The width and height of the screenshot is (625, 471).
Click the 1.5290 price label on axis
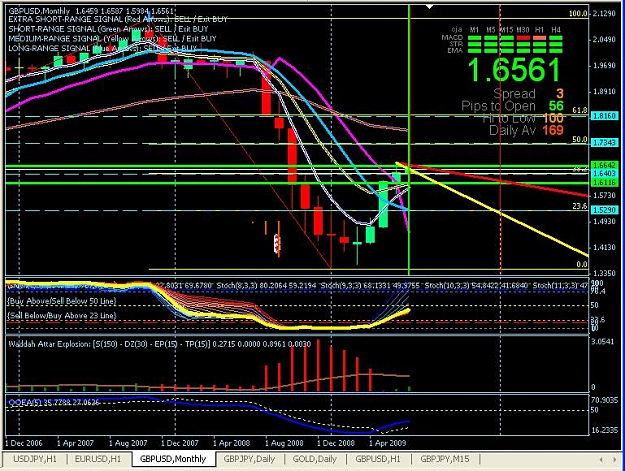(x=604, y=210)
